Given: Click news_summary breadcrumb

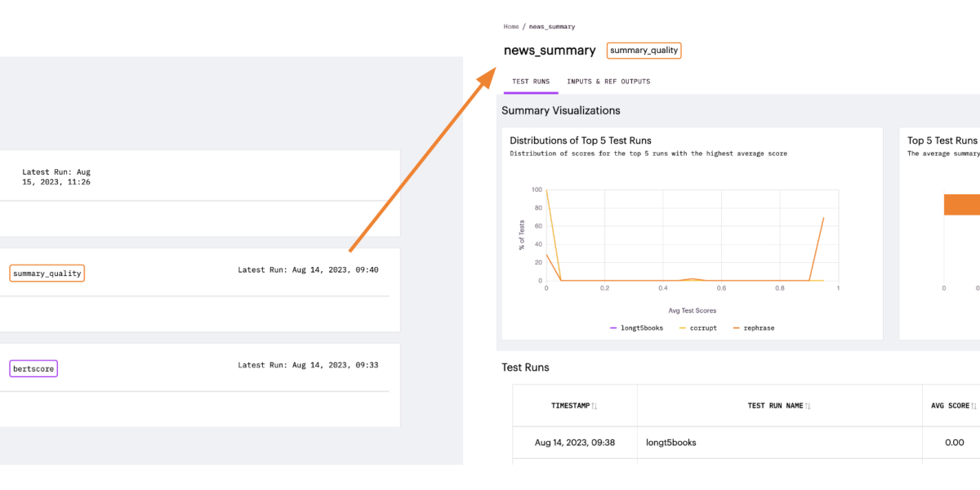Looking at the screenshot, I should coord(552,27).
